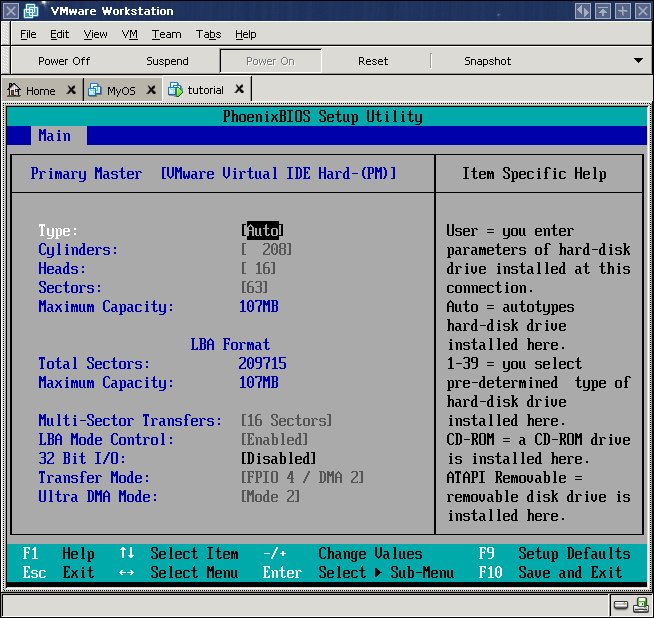Click the Change Values legend text
654x618 pixels.
click(370, 553)
